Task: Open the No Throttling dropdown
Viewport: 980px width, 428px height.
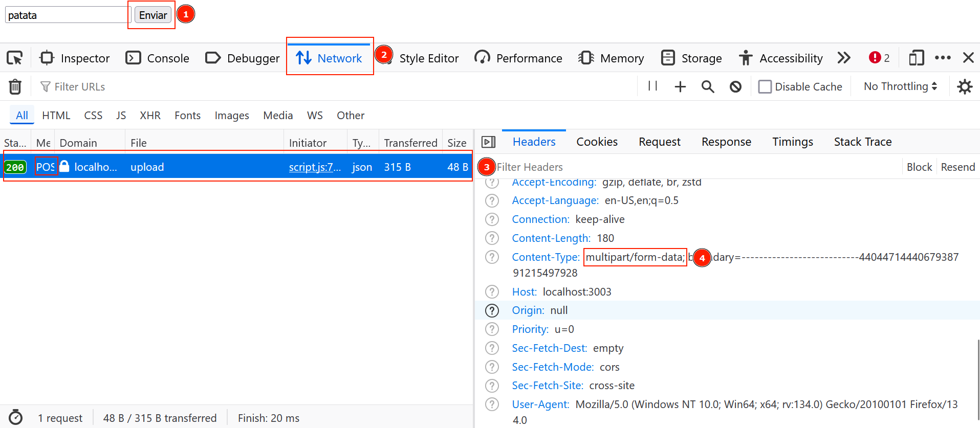Action: (900, 86)
